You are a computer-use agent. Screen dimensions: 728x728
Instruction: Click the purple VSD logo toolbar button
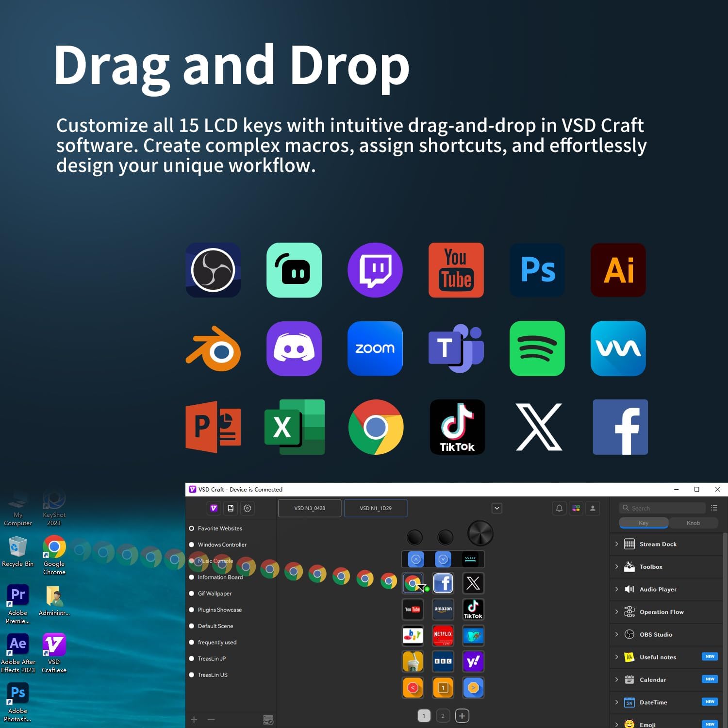(214, 508)
